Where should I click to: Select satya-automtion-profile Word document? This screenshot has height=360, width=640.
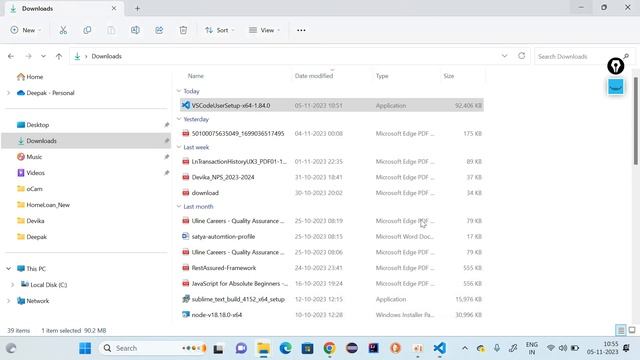coord(332,236)
